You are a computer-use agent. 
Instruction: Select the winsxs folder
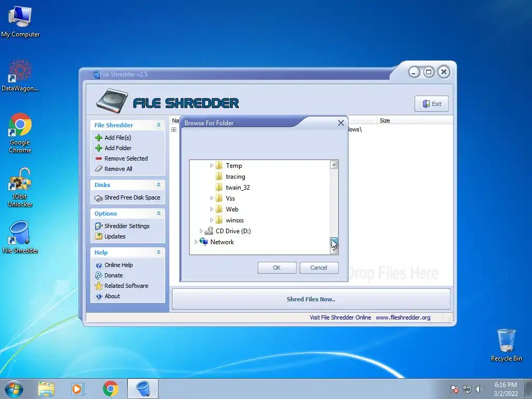pyautogui.click(x=235, y=220)
